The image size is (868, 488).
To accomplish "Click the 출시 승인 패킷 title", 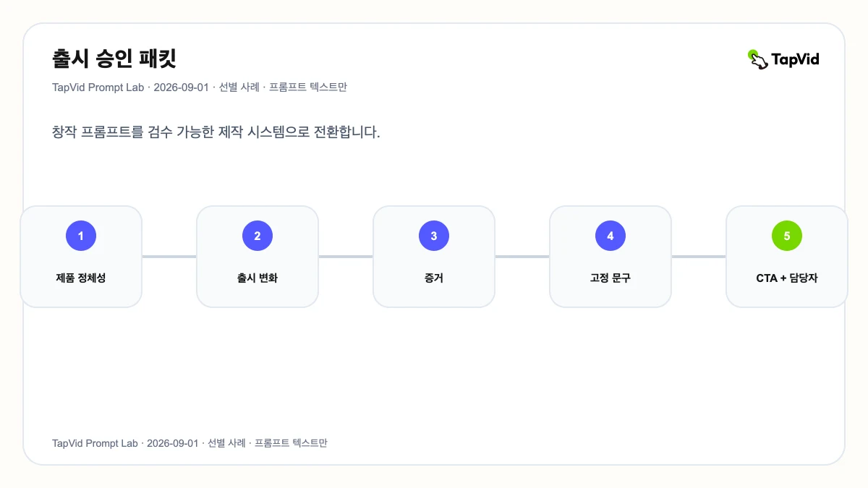I will 114,59.
